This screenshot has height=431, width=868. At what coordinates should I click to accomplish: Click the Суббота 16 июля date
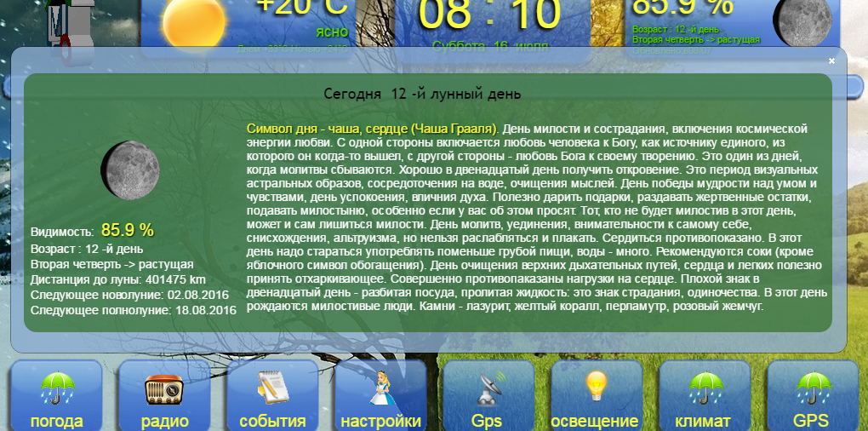490,47
